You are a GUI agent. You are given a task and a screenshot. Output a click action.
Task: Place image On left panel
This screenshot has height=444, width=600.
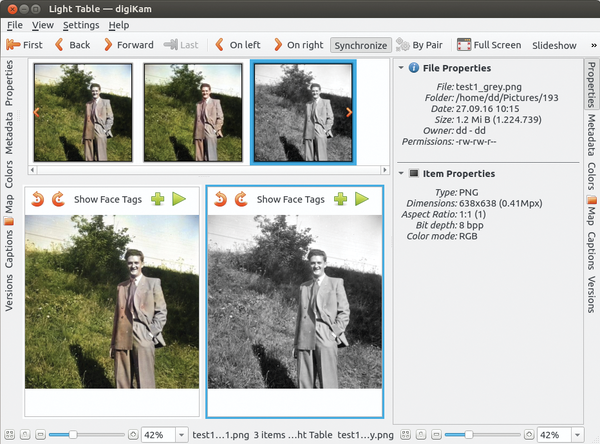(238, 45)
